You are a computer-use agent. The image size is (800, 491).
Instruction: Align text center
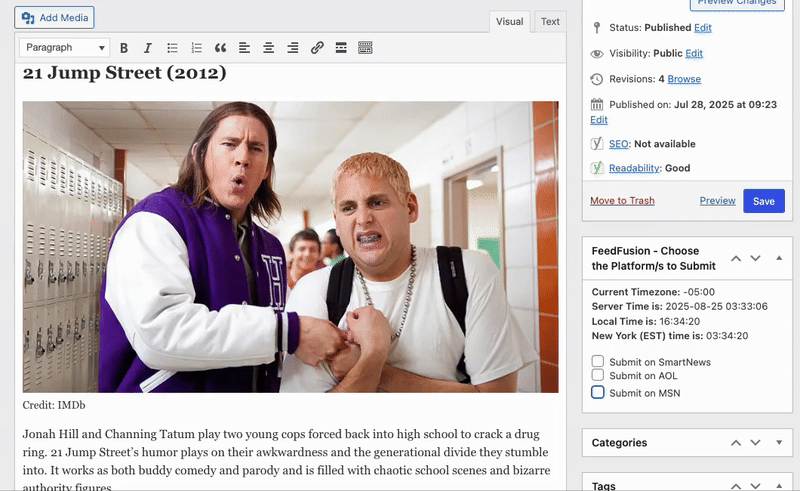[x=268, y=48]
